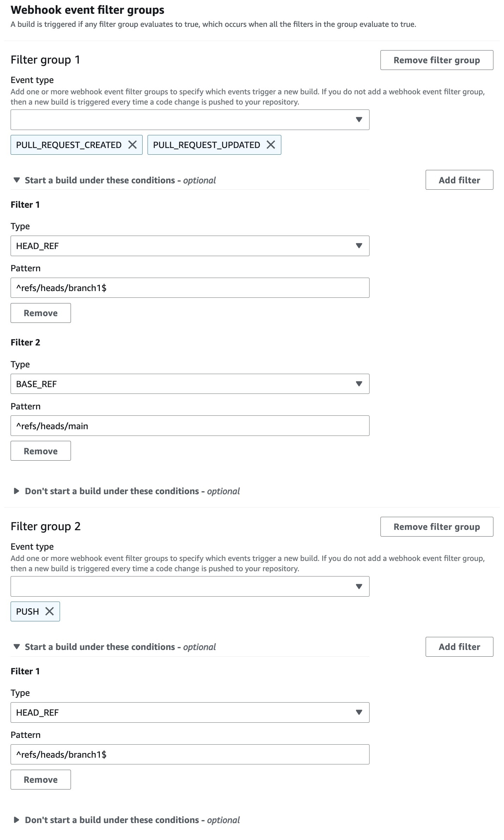Open BASE_REF type dropdown in Filter 2
Viewport: 504px width, 840px height.
(x=190, y=384)
